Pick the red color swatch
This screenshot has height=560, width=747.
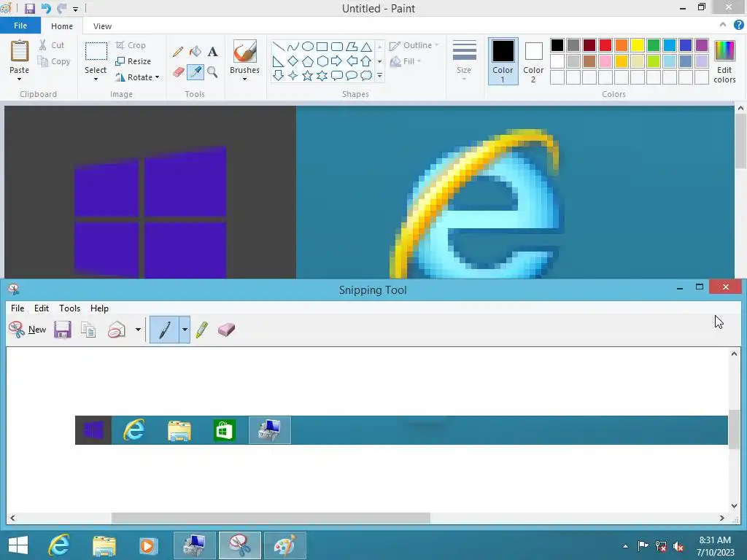pos(605,45)
